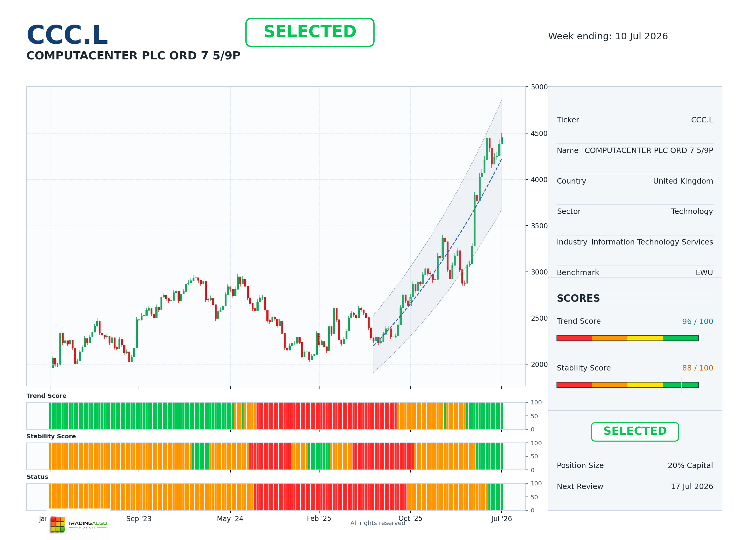Click the Oct '25 date axis label
The image size is (756, 540).
coord(410,519)
